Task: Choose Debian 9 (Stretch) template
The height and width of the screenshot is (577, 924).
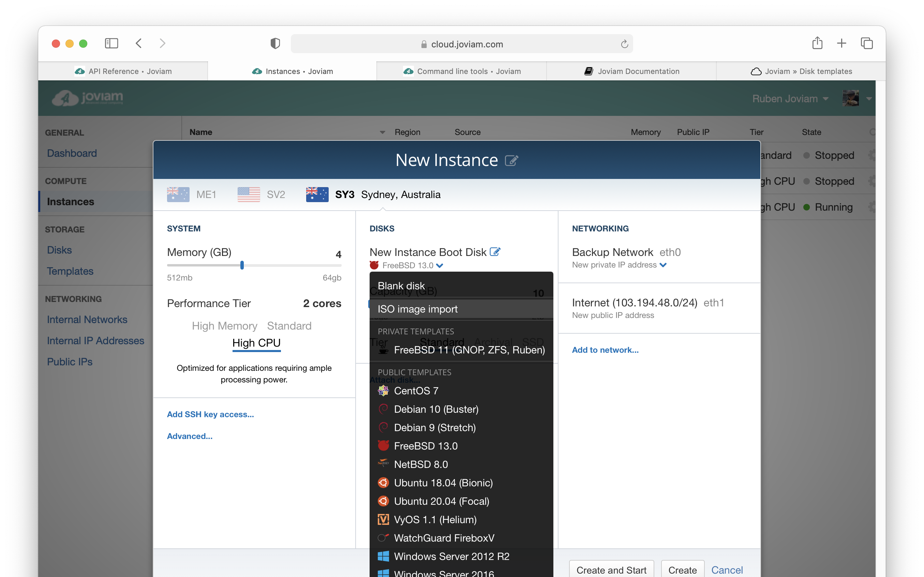Action: [461, 427]
